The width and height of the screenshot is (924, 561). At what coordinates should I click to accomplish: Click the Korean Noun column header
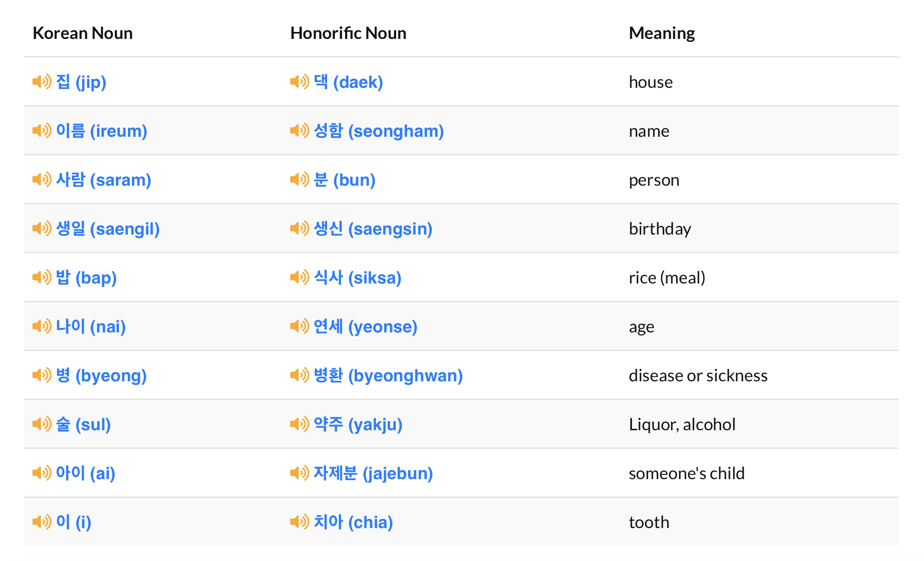coord(82,33)
